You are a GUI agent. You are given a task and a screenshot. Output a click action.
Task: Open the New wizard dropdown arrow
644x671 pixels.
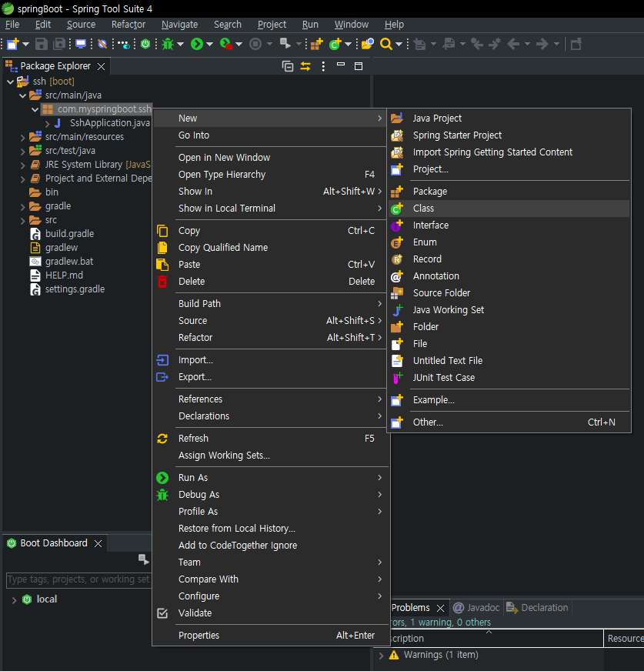[25, 44]
